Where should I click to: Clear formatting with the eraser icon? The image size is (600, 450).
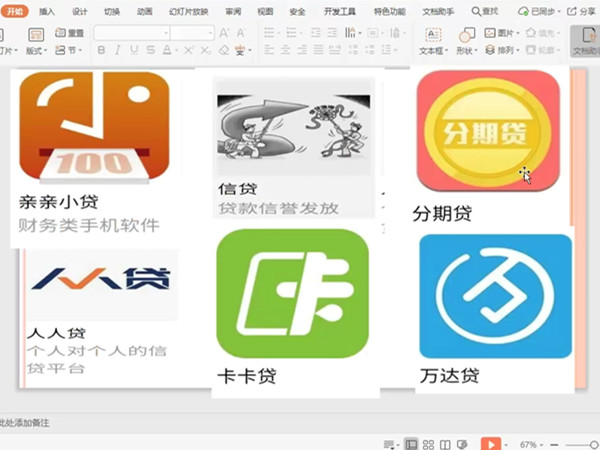point(224,50)
